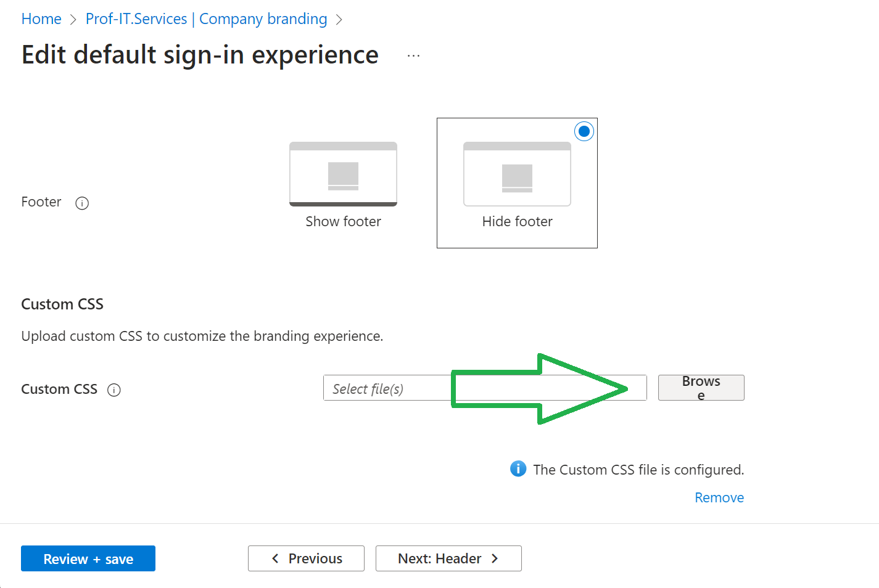Click the info icon beside configured CSS message
879x588 pixels.
click(x=518, y=469)
